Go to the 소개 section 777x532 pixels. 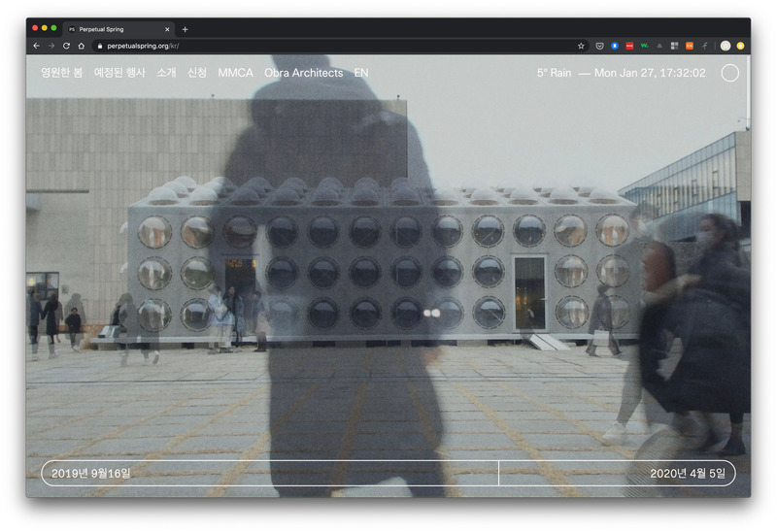(x=166, y=73)
